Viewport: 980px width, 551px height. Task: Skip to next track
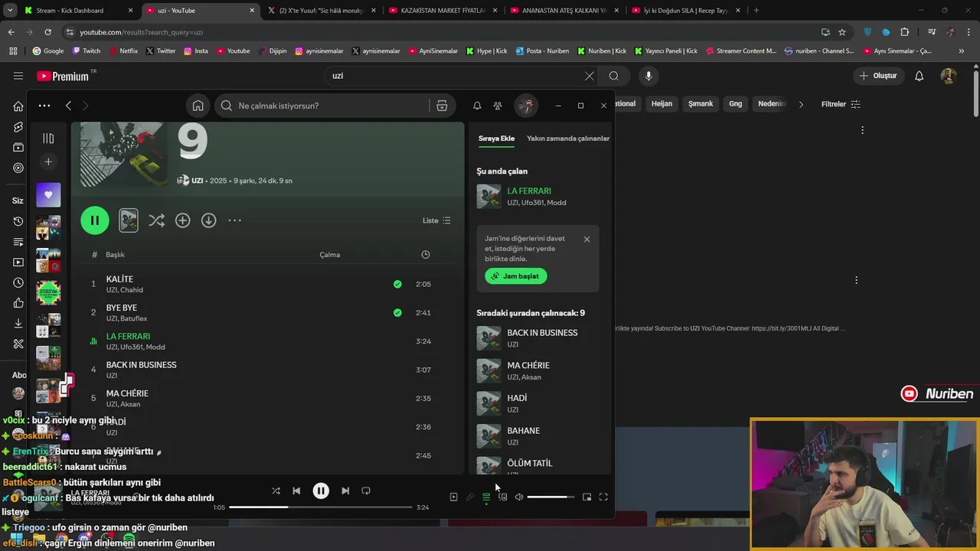(345, 491)
